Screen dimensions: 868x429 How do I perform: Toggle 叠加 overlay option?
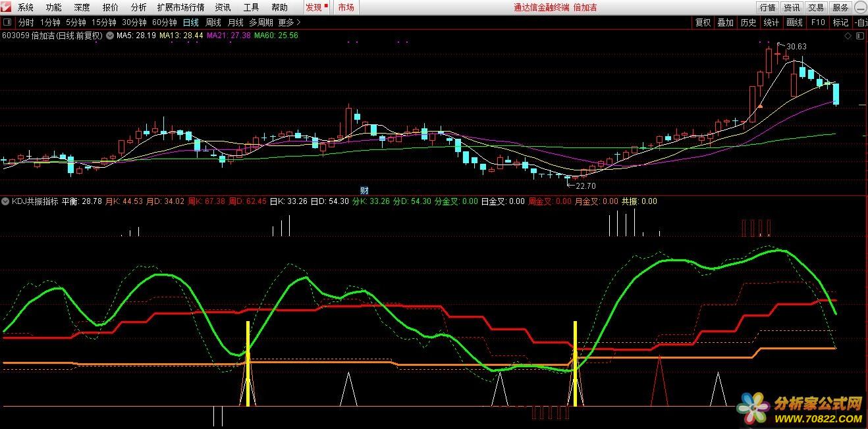(x=725, y=22)
